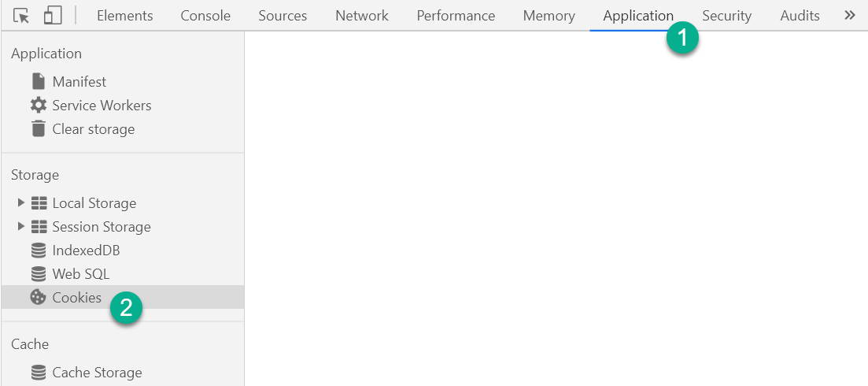Switch to the Audits tab
Screen dimensions: 868x386
tap(800, 16)
